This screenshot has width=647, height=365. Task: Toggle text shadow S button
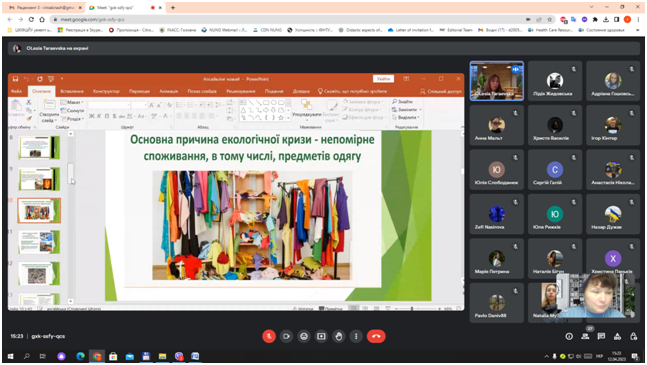(114, 116)
